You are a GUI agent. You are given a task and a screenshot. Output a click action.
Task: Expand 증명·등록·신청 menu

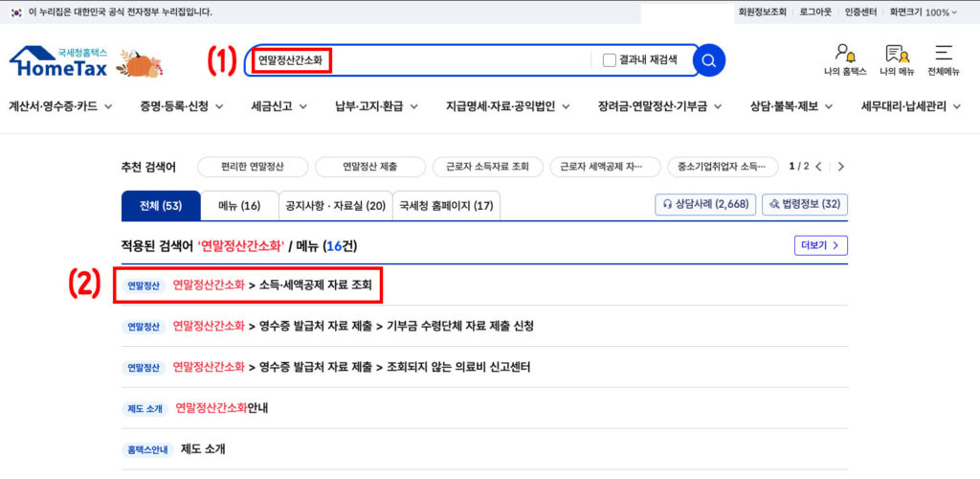click(x=182, y=106)
